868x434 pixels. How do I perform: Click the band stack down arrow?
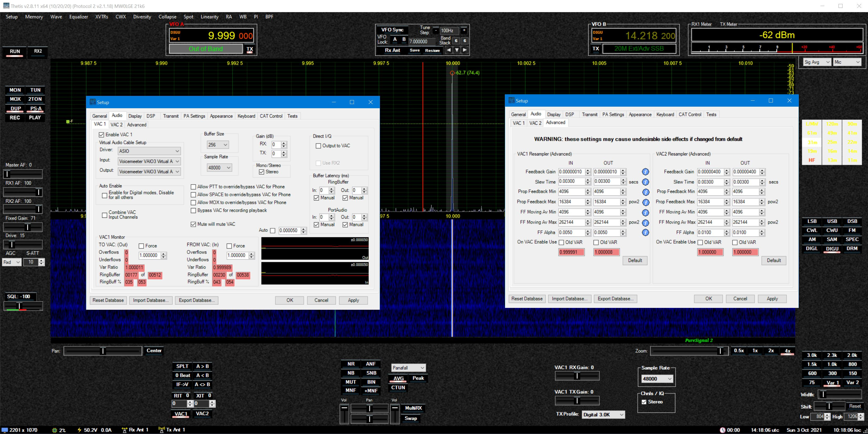click(x=456, y=50)
